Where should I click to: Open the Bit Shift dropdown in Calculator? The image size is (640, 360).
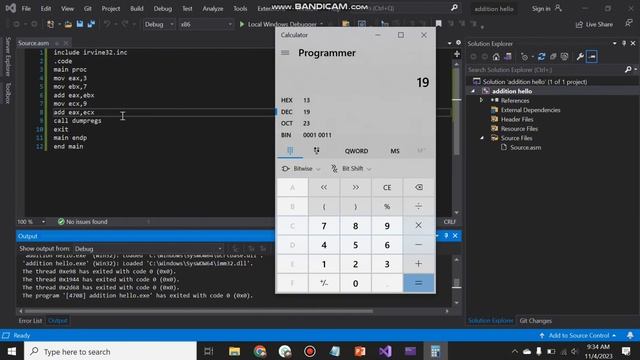point(351,169)
